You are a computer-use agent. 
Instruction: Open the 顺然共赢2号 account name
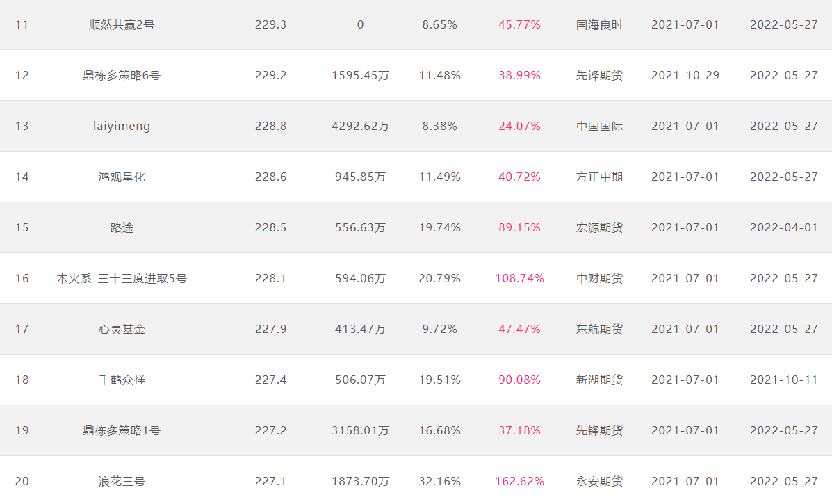point(122,25)
